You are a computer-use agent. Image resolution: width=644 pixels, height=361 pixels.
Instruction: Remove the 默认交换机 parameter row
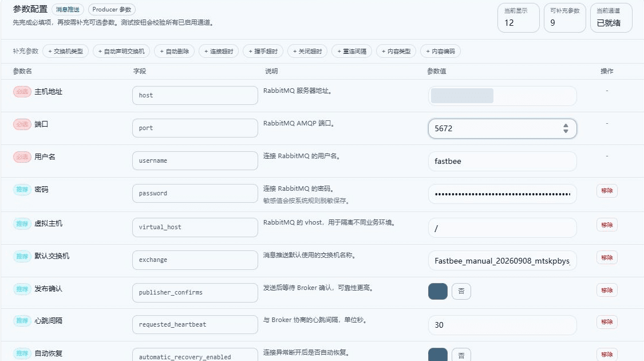pos(607,258)
